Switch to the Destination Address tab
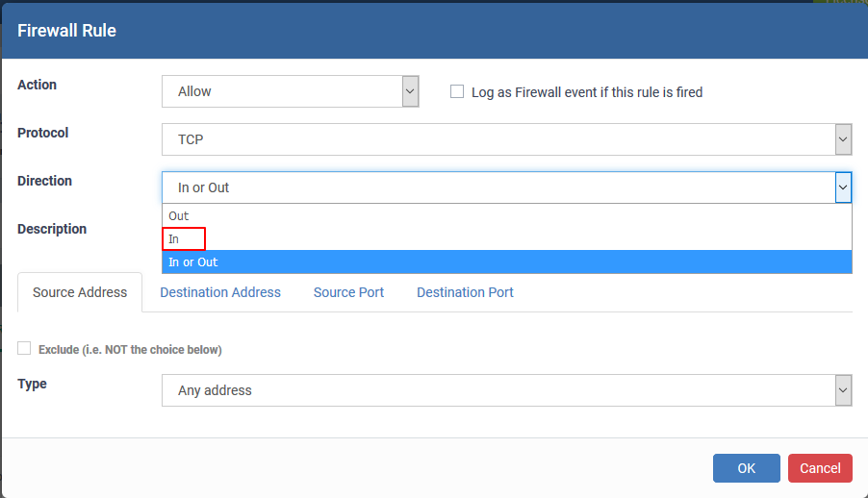868x498 pixels. tap(220, 292)
